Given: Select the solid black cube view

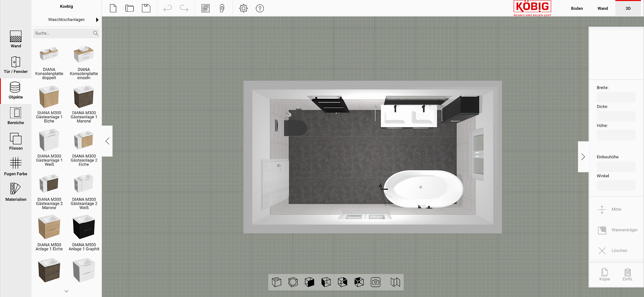Looking at the screenshot, I should pos(309,282).
